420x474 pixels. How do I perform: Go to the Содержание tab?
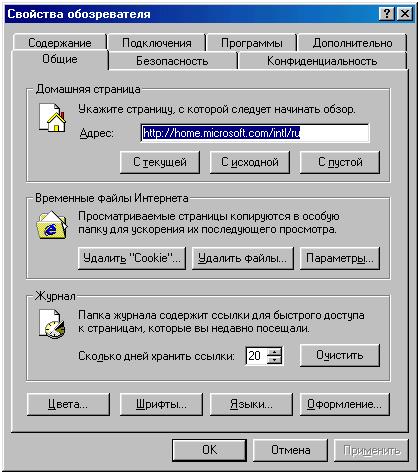point(60,43)
